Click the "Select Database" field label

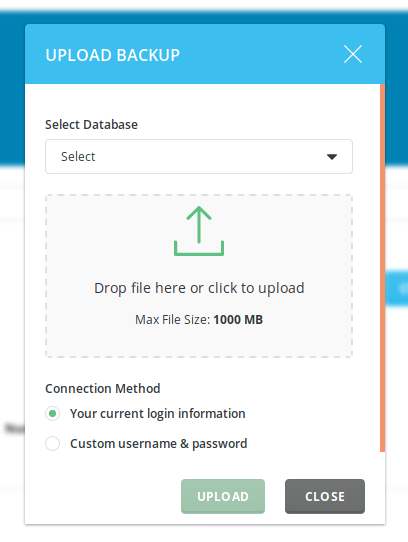tap(91, 124)
